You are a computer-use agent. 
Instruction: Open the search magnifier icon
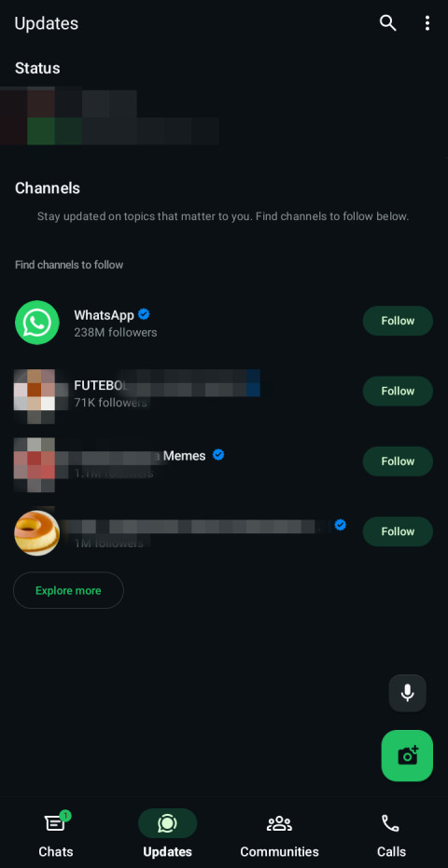point(387,22)
